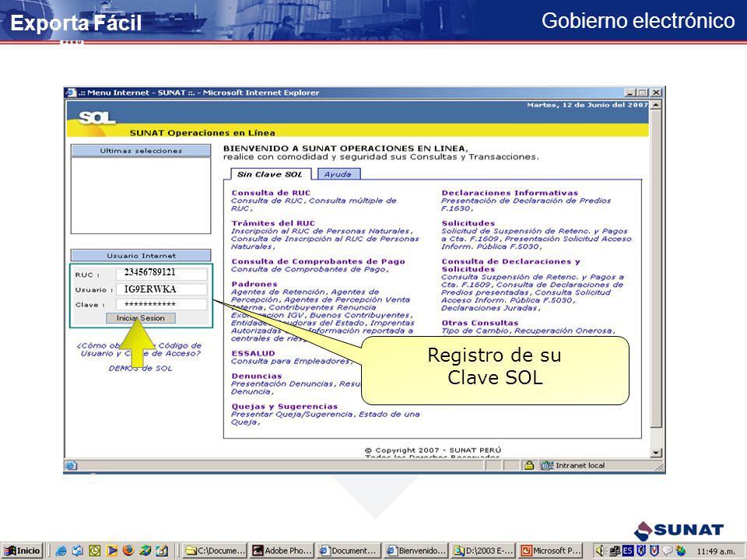
Task: Open the Agentes de Retención link
Action: point(279,292)
